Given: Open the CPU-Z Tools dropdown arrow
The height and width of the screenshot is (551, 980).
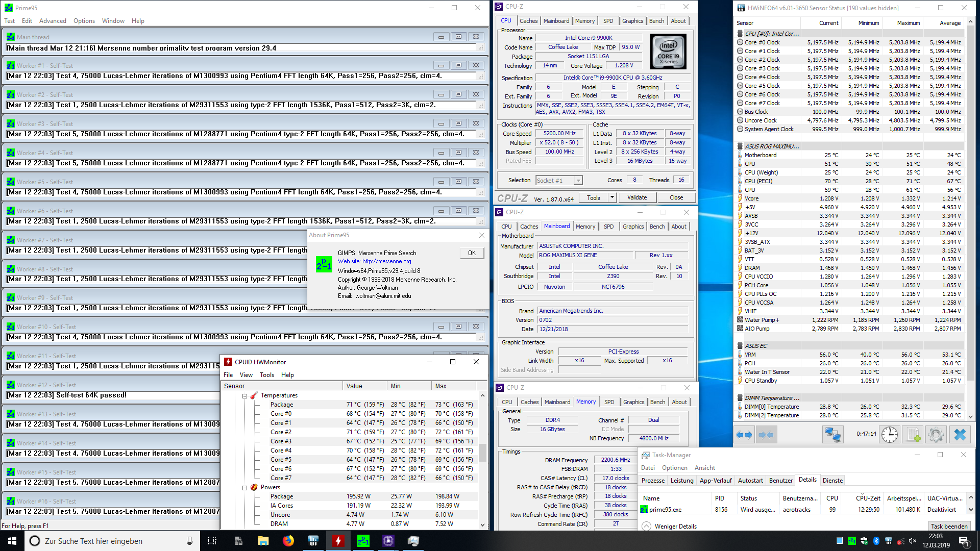Looking at the screenshot, I should coord(612,197).
